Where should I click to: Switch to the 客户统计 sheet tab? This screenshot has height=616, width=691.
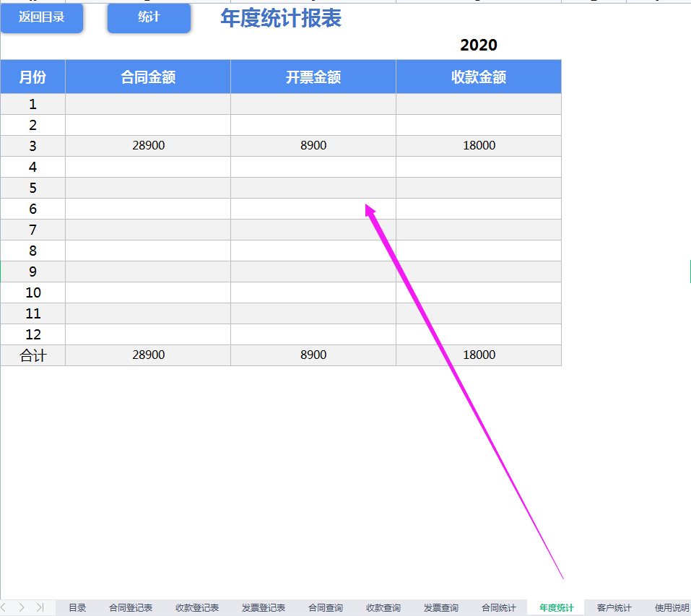tap(612, 607)
